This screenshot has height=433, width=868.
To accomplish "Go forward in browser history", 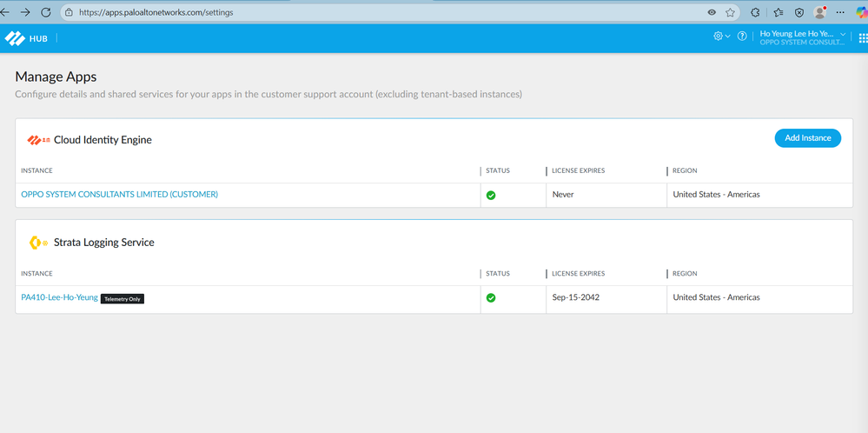I will 25,12.
